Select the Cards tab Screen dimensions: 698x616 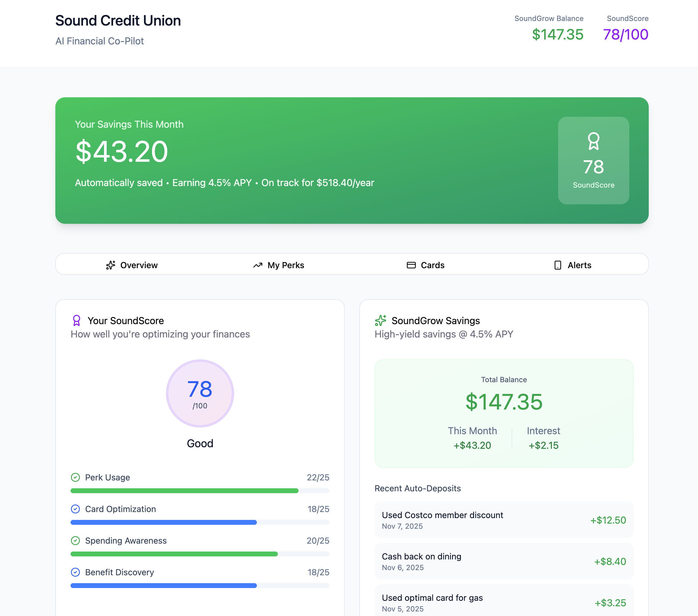click(x=426, y=265)
